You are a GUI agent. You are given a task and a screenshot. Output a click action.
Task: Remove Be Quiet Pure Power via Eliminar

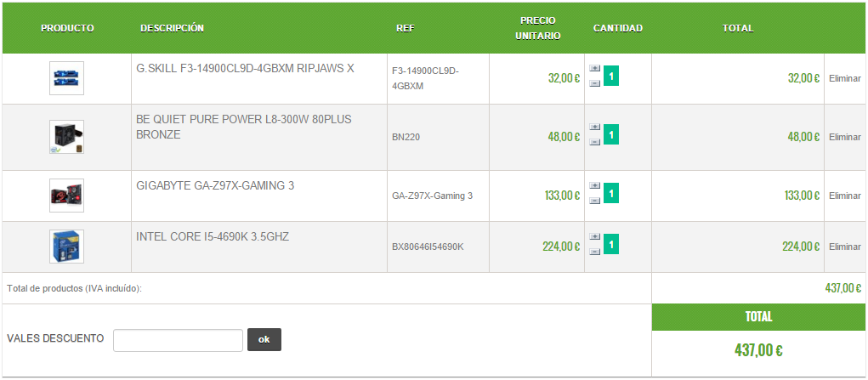(845, 137)
